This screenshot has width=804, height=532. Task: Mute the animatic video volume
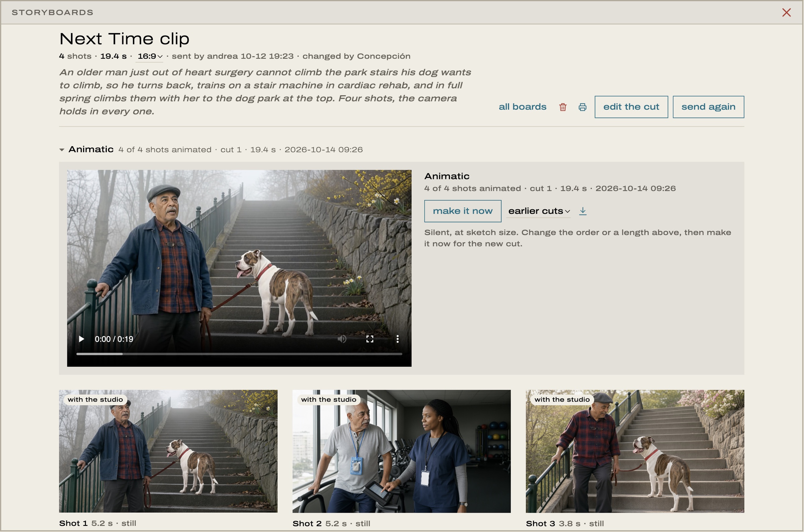[x=342, y=339]
